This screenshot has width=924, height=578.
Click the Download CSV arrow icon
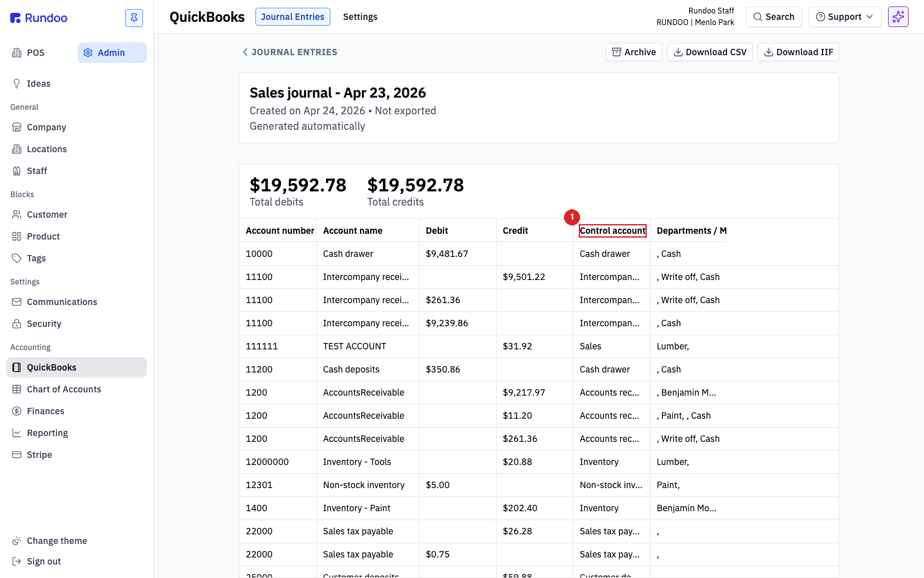678,52
